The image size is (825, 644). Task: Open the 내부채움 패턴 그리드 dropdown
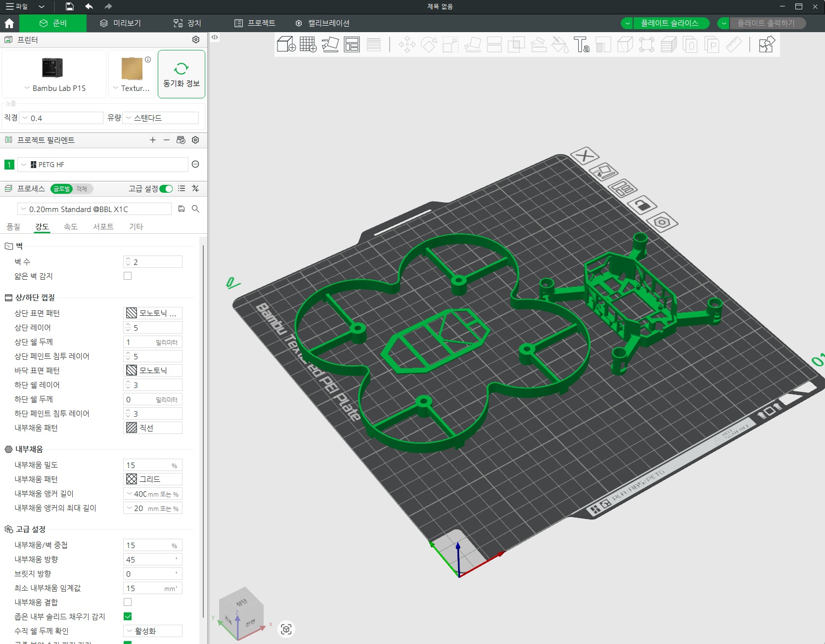[152, 479]
